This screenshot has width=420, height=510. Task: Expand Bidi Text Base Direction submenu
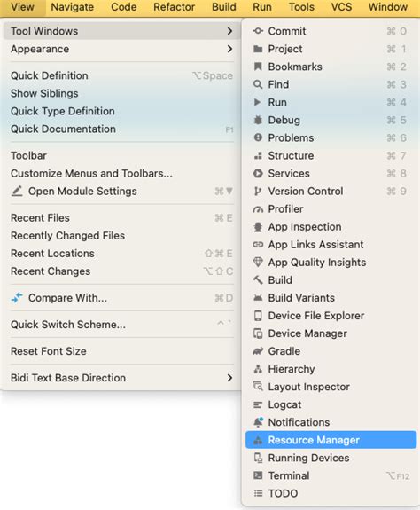(229, 378)
